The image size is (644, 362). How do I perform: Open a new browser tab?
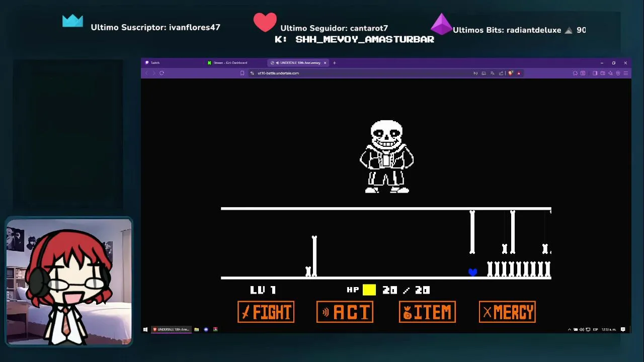coord(334,63)
